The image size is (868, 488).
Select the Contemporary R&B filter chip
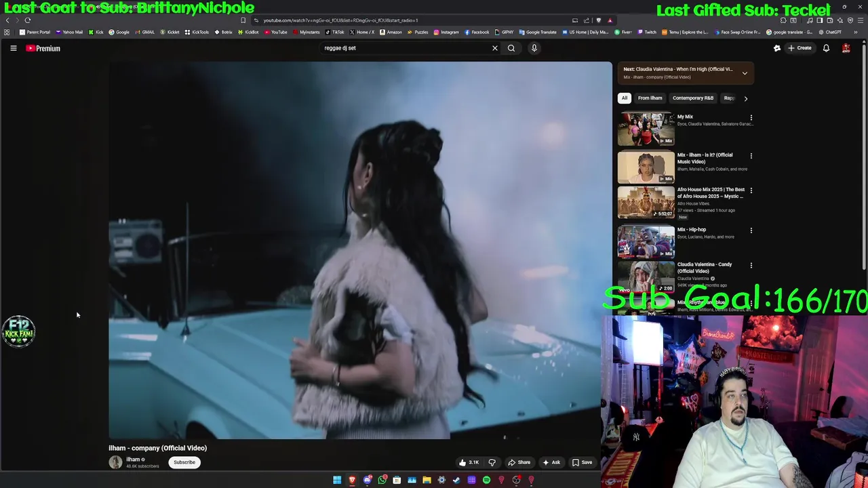[692, 98]
